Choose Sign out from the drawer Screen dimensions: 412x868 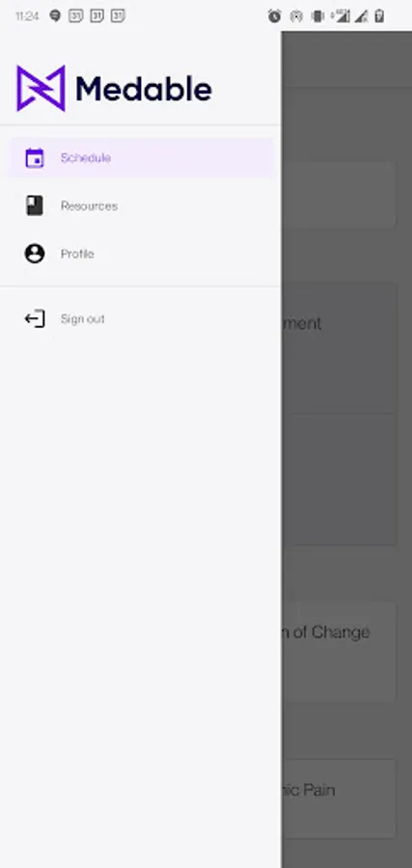pos(141,319)
